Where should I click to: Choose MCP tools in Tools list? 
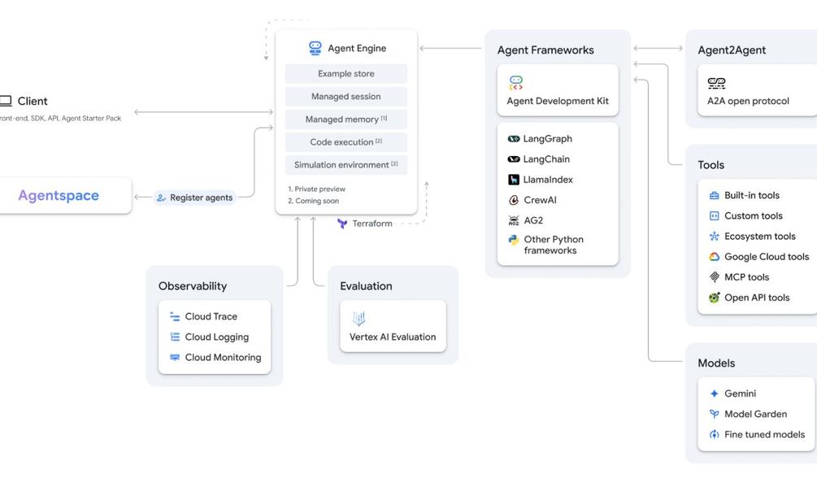(x=746, y=277)
